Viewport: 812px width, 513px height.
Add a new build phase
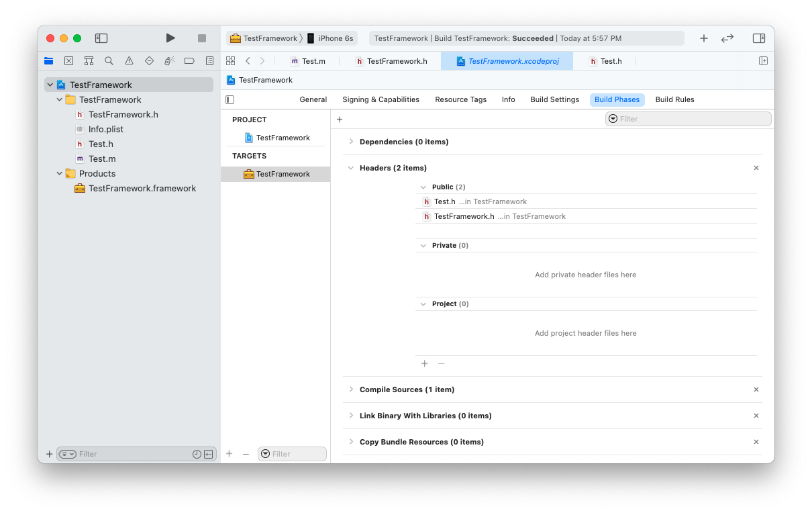(x=340, y=119)
